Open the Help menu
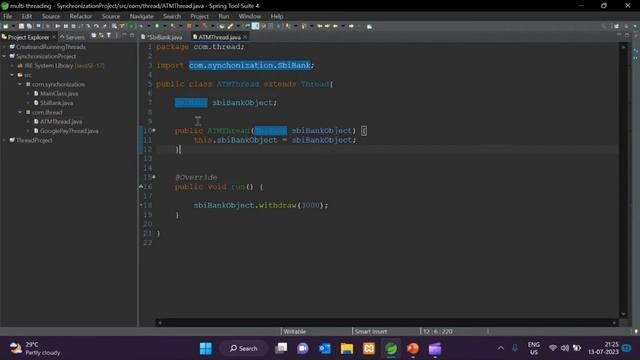This screenshot has height=360, width=640. 277,16
